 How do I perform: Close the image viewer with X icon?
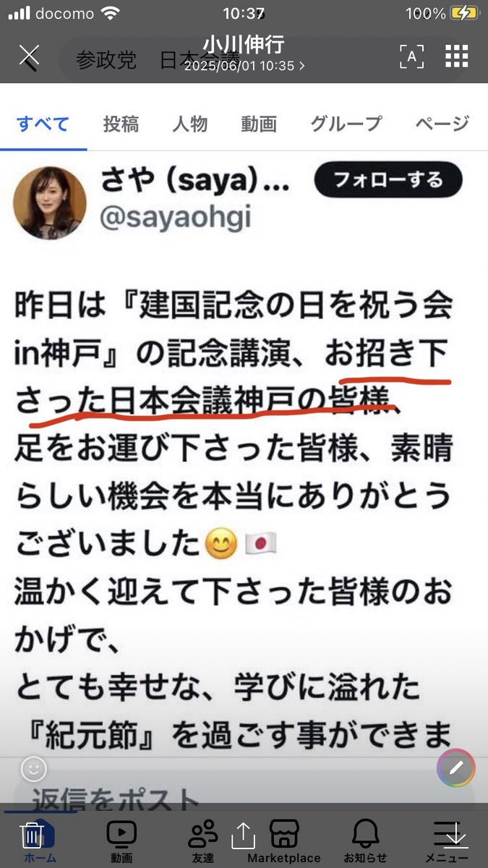point(29,56)
